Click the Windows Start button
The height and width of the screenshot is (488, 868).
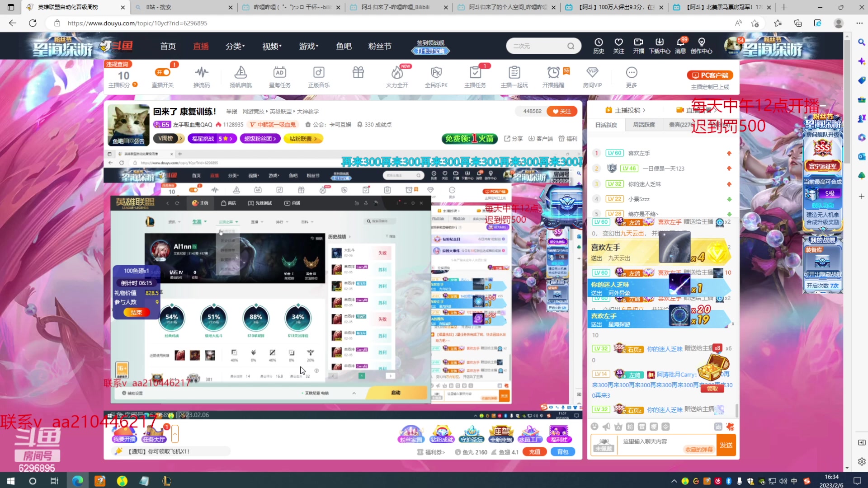(11, 481)
